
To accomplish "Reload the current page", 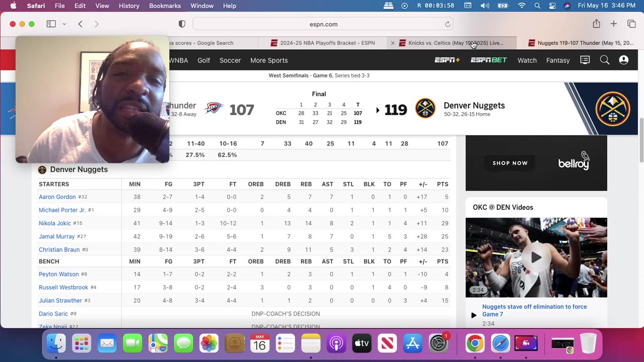I will tap(447, 24).
